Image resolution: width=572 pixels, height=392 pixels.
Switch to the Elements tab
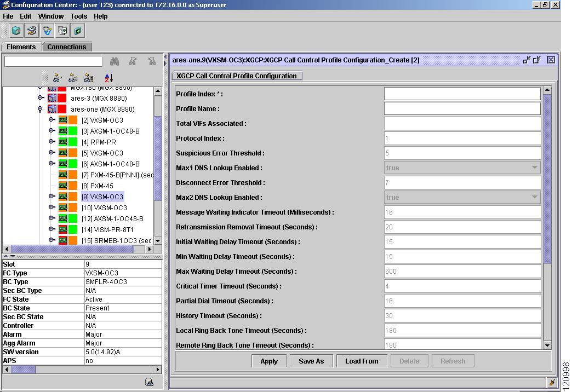coord(21,47)
